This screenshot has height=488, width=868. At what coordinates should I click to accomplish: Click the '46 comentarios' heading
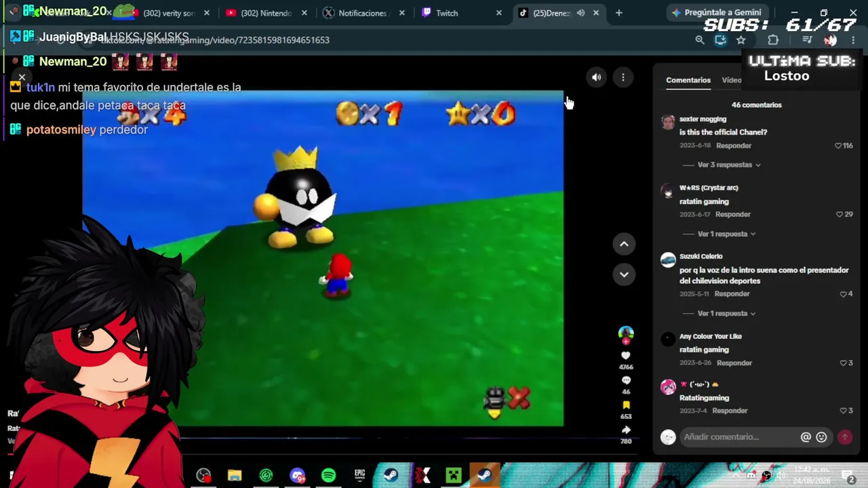(x=757, y=105)
